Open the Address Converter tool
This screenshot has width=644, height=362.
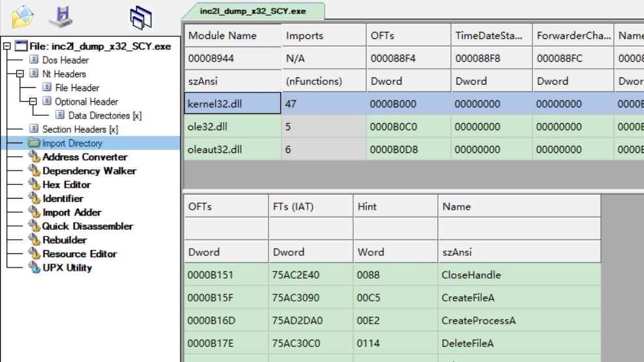point(85,157)
